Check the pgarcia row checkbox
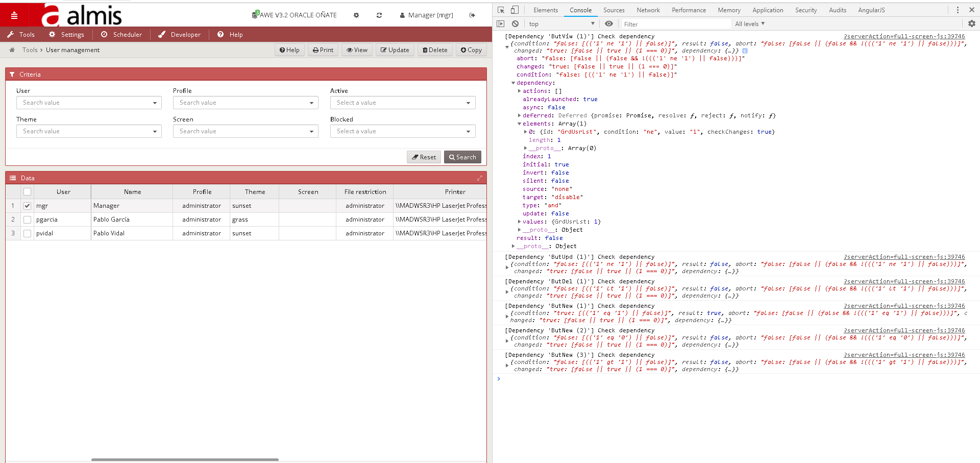 (x=28, y=220)
